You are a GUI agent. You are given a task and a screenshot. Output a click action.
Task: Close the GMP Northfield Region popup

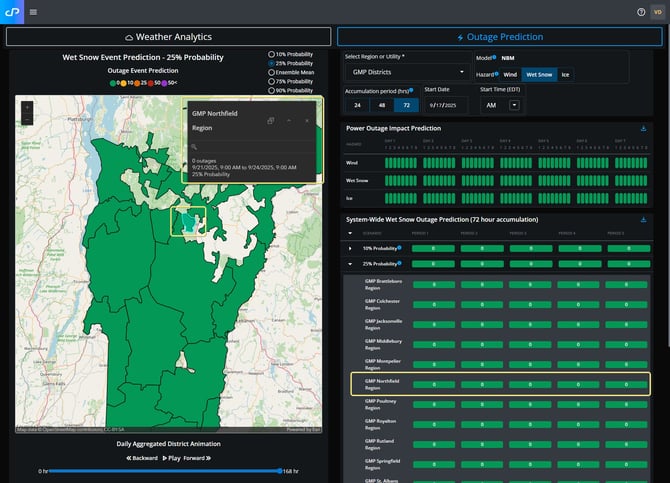pos(305,120)
